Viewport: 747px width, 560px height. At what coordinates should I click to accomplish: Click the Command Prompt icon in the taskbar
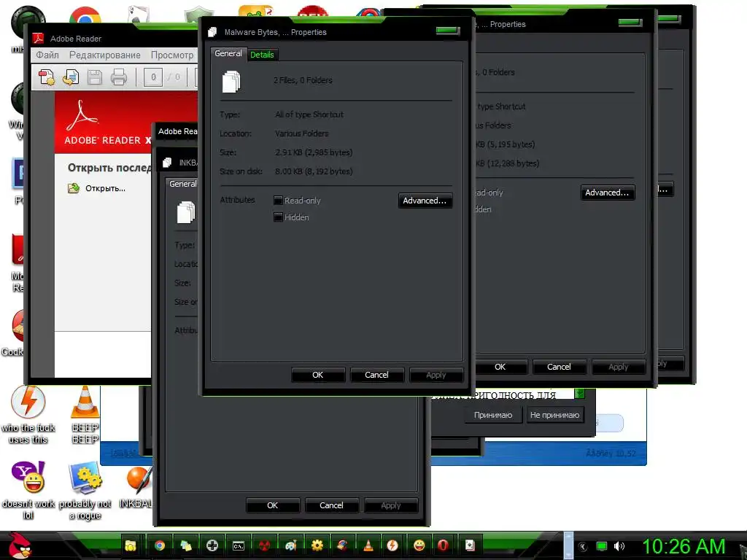[x=239, y=545]
